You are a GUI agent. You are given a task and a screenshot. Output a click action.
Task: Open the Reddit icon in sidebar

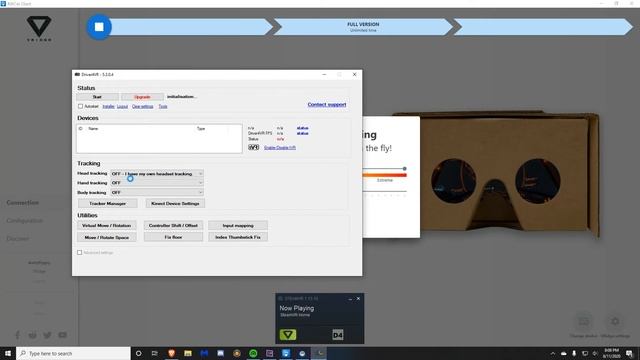click(33, 335)
